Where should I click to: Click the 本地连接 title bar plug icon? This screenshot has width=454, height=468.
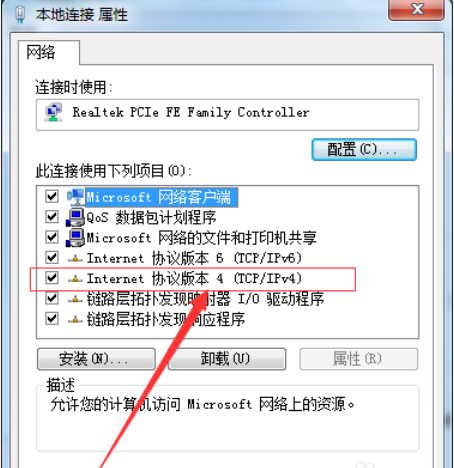point(20,14)
